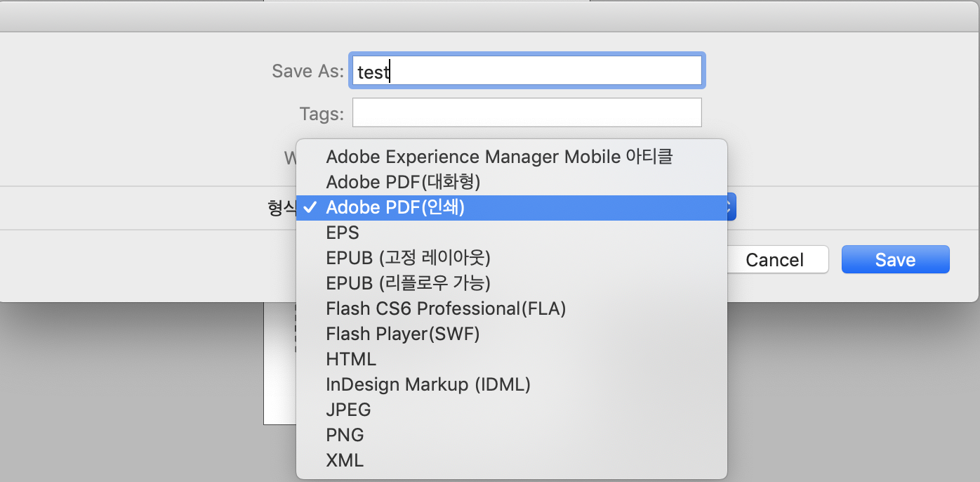Click the Tags input field
This screenshot has height=482, width=980.
(527, 112)
